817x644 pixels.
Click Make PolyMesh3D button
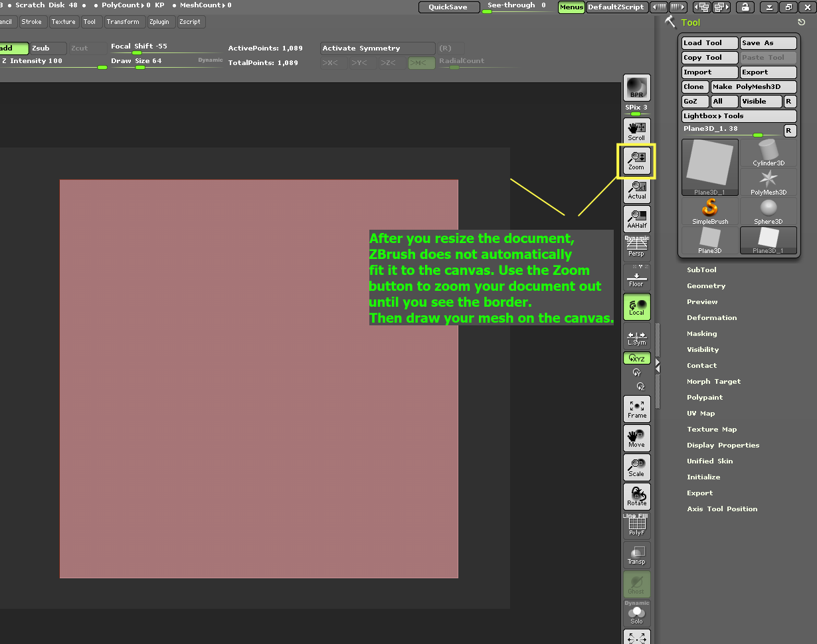coord(754,87)
